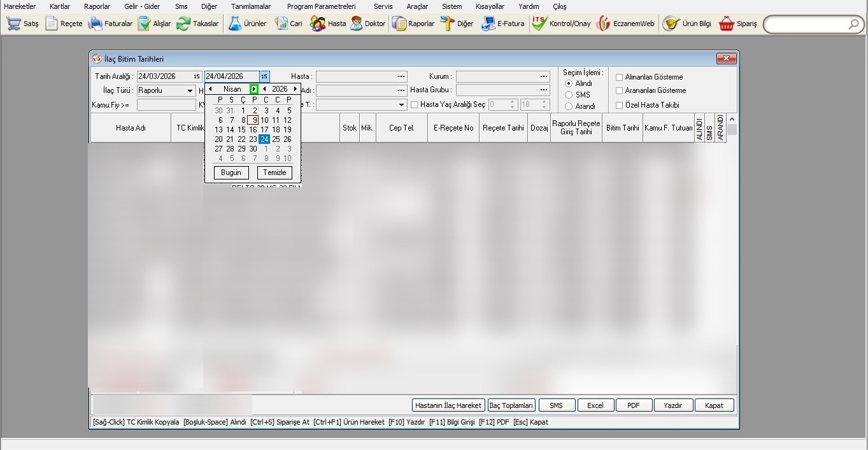Click the results table vertical scrollbar

[732, 255]
